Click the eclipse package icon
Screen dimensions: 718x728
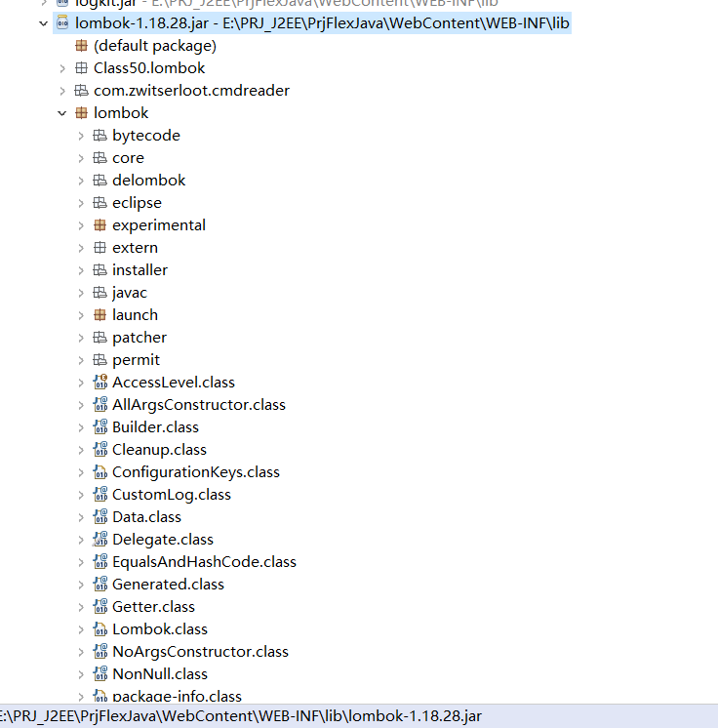coord(100,202)
